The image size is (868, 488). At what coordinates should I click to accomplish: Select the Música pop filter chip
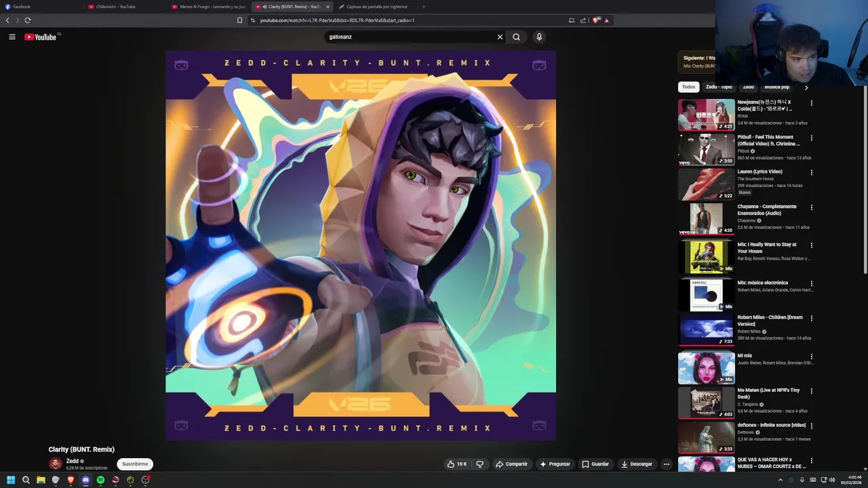click(x=776, y=87)
